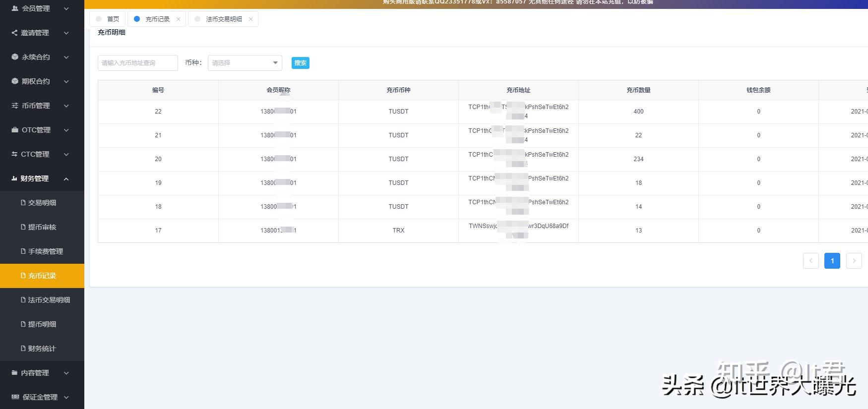This screenshot has width=868, height=409.
Task: Close the 充币记录 tab
Action: [179, 19]
